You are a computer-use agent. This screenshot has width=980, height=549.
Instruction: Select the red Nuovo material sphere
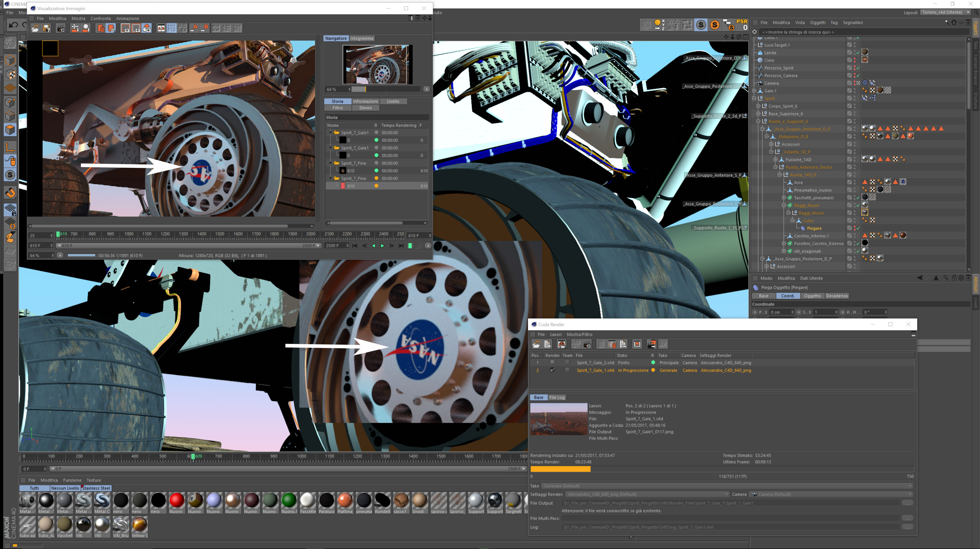[177, 500]
